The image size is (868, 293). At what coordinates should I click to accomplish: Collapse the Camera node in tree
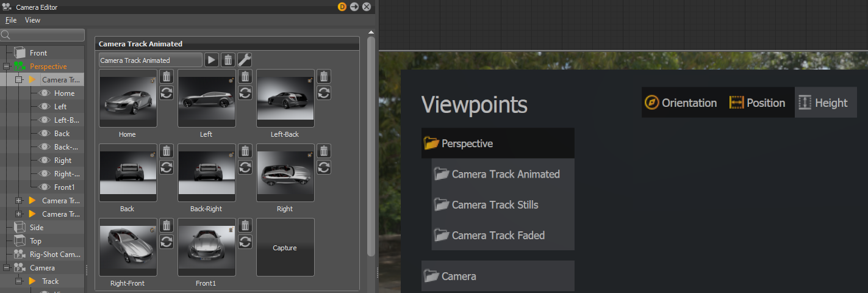[x=7, y=267]
